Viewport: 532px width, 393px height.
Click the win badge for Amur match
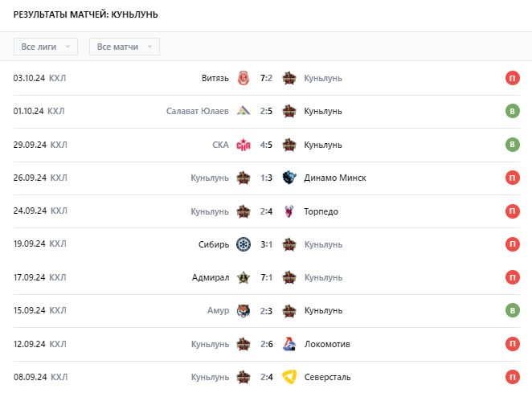coord(512,311)
